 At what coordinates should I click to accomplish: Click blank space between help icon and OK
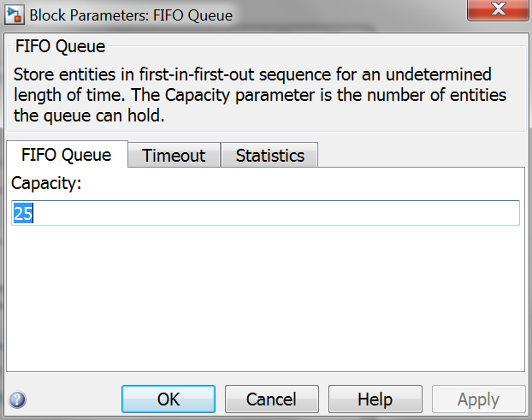(74, 399)
